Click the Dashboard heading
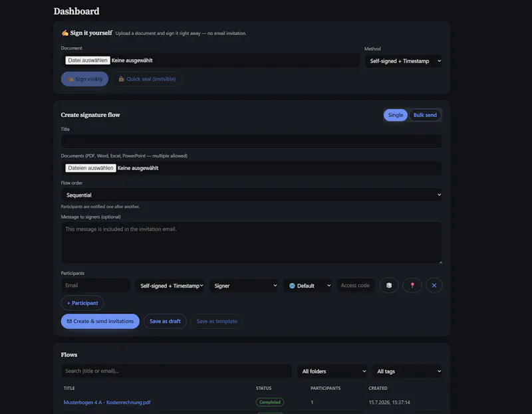Image resolution: width=532 pixels, height=414 pixels. click(x=76, y=11)
